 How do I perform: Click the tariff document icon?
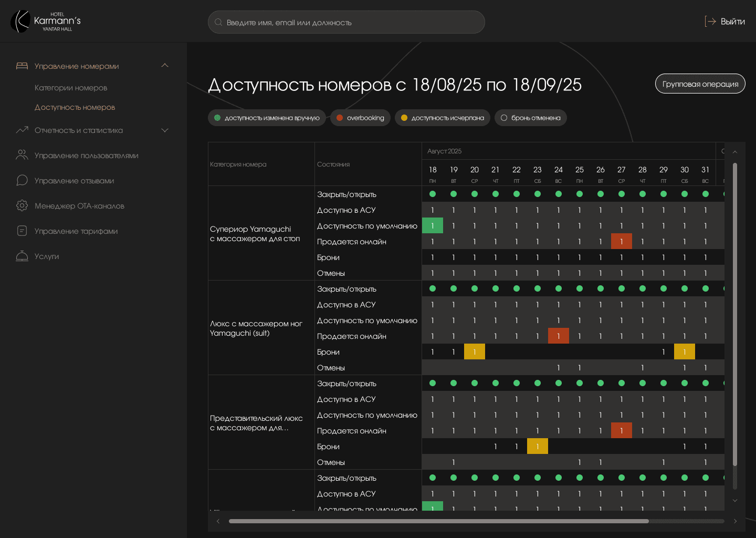tap(22, 231)
